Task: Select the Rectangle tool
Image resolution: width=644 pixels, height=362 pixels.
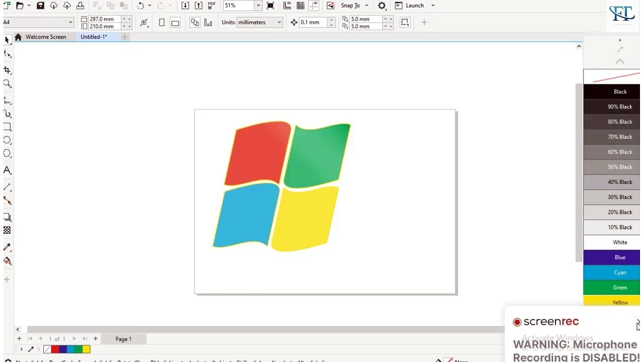Action: 7,127
